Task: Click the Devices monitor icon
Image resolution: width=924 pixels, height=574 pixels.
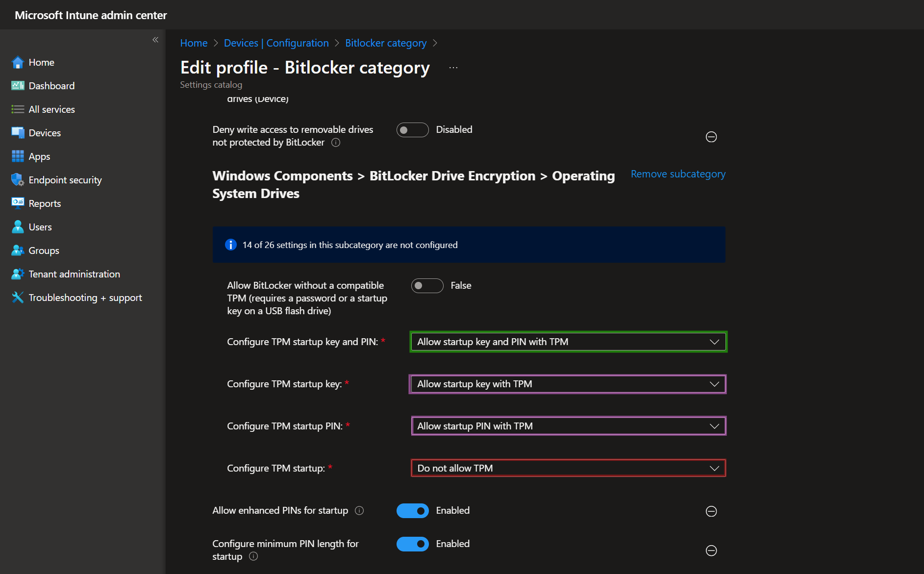Action: [x=18, y=133]
